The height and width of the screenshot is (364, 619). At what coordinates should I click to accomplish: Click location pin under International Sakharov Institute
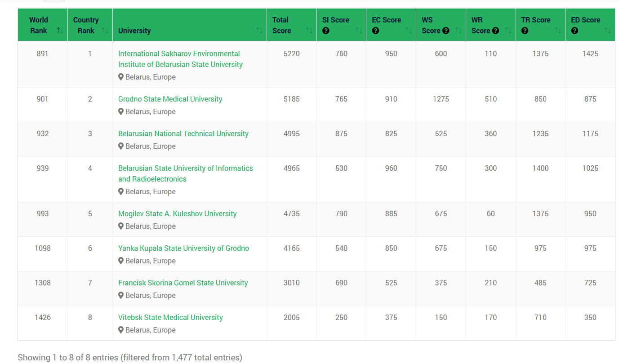(x=121, y=77)
